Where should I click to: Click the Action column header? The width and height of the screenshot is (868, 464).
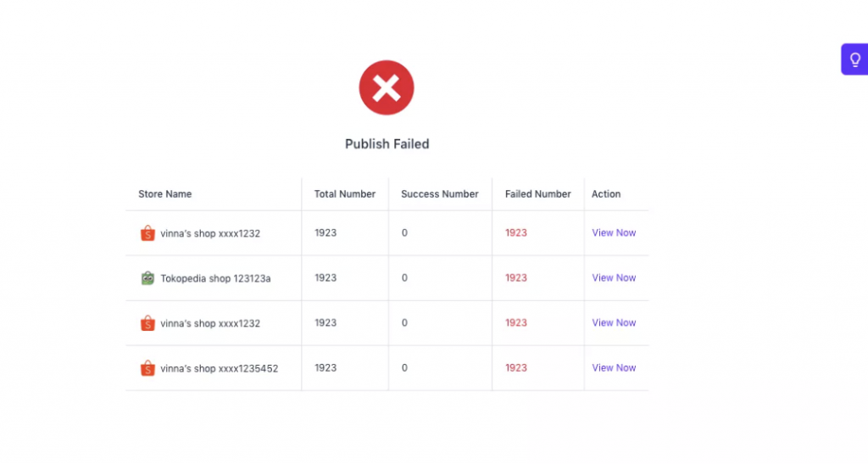coord(606,193)
